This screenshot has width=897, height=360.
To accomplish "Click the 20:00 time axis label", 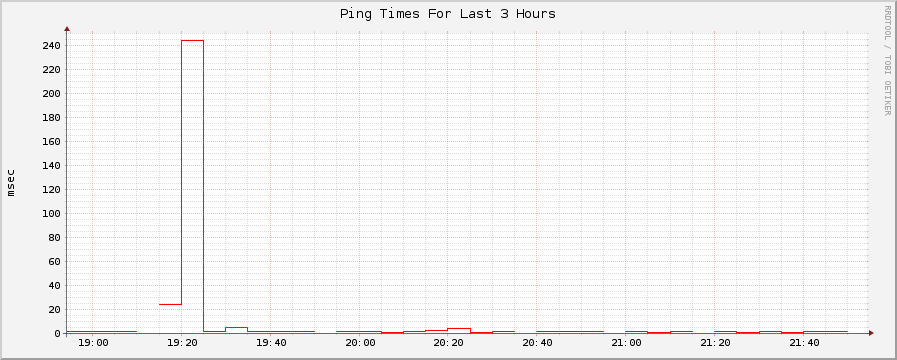I will pos(359,343).
